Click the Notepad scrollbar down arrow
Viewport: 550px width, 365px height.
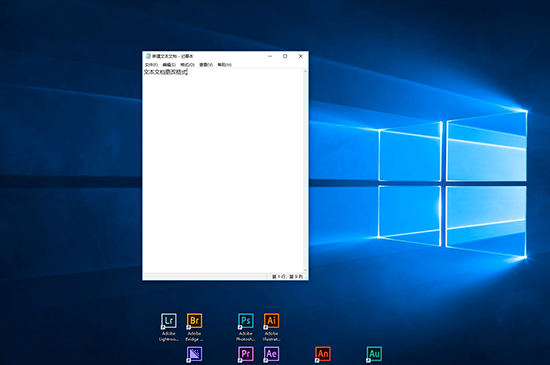(305, 270)
